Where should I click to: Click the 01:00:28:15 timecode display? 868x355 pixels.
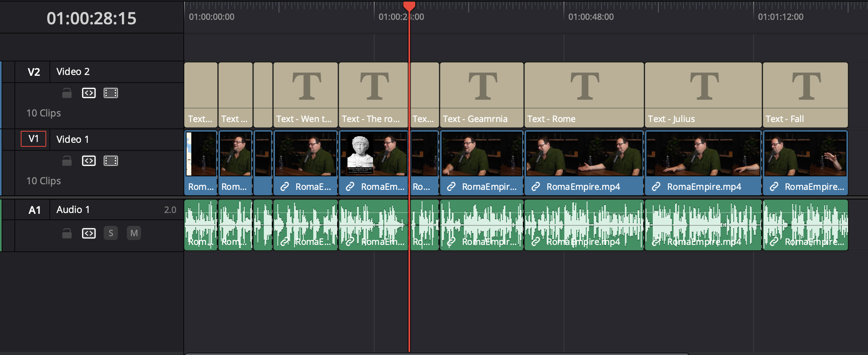(x=91, y=18)
